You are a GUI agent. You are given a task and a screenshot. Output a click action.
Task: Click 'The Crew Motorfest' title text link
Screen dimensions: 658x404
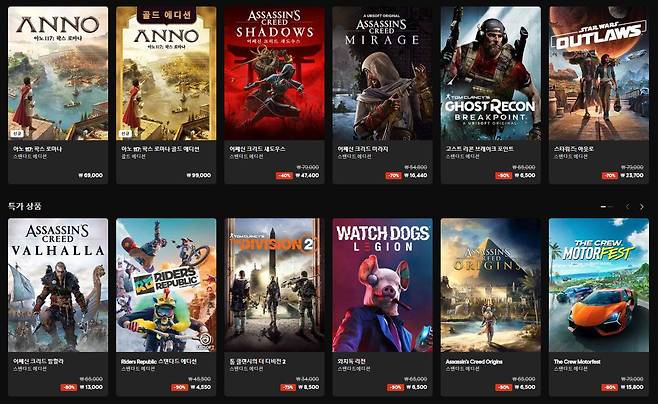pos(577,362)
